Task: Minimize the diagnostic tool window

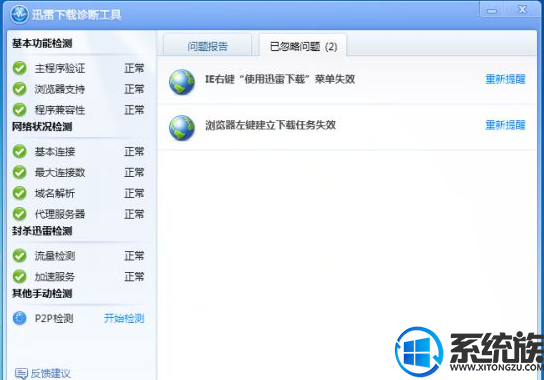Action: 492,10
